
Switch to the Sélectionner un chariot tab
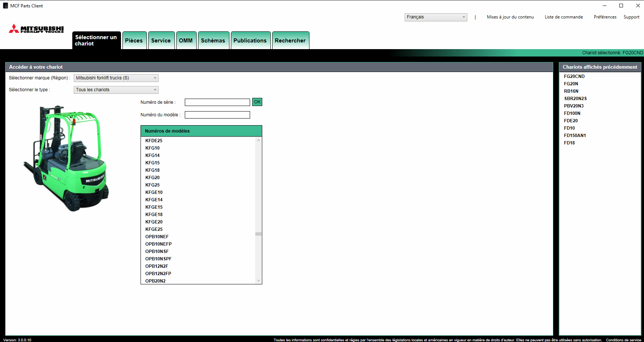(97, 40)
